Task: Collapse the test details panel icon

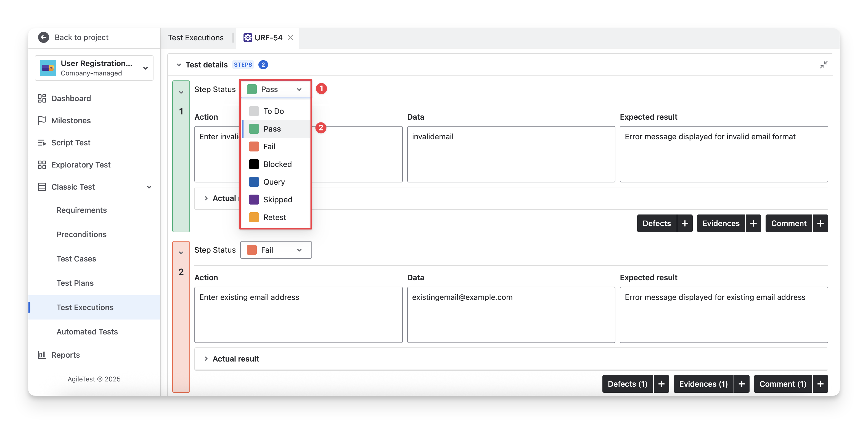Action: pyautogui.click(x=824, y=64)
